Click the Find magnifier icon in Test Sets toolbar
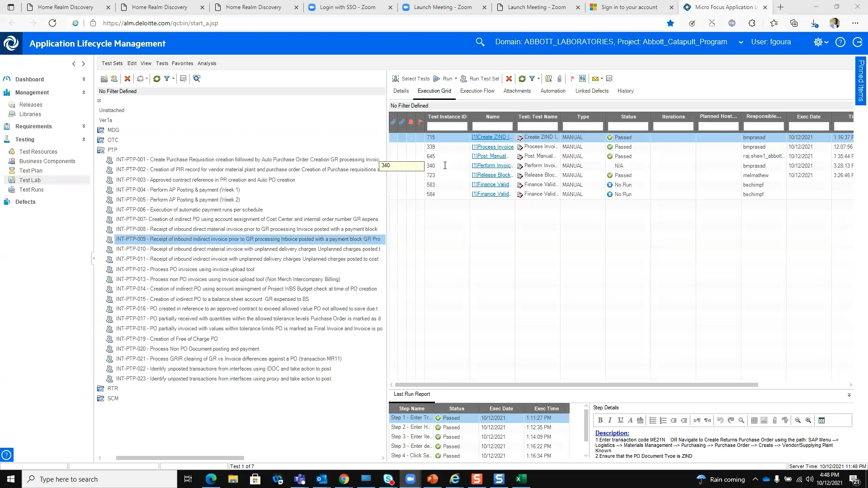The height and width of the screenshot is (488, 868). point(197,79)
